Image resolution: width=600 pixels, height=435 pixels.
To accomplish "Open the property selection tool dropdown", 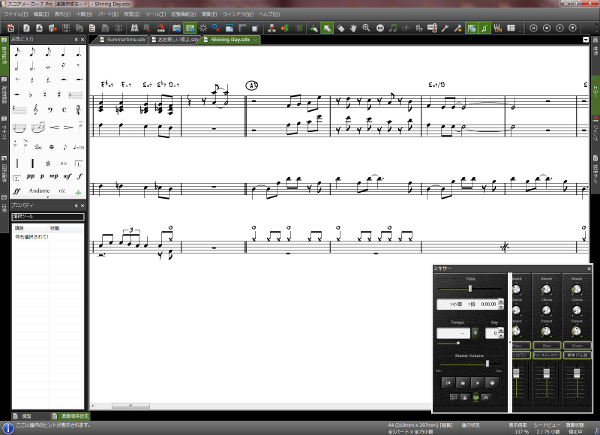I will click(47, 217).
